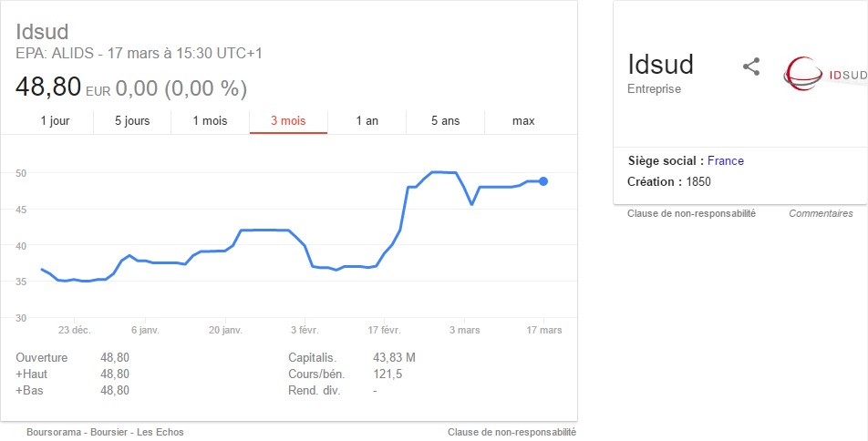Image resolution: width=868 pixels, height=441 pixels.
Task: Switch to the "5 jours" tab
Action: pyautogui.click(x=132, y=121)
